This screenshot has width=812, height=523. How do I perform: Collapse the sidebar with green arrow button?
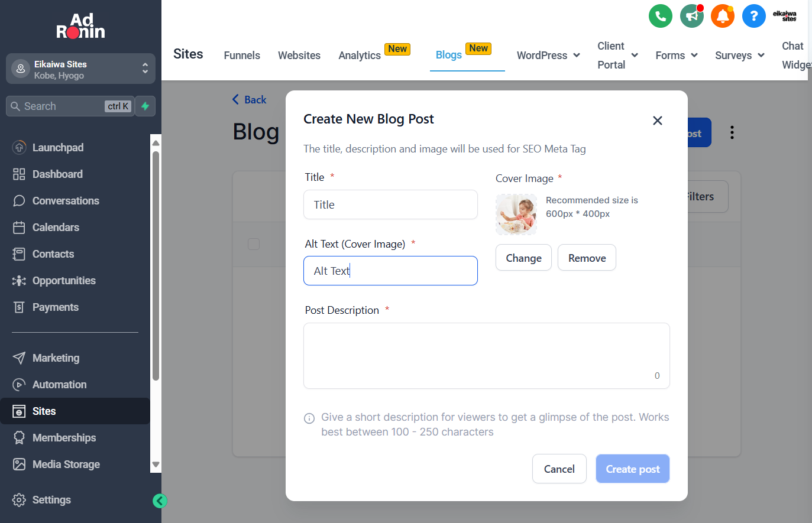pos(160,501)
